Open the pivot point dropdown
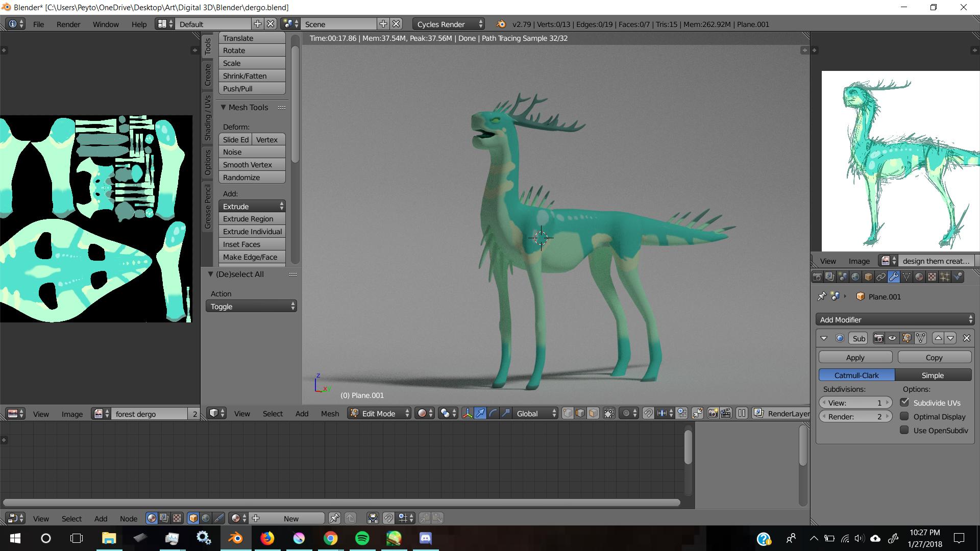The width and height of the screenshot is (980, 551). (448, 413)
